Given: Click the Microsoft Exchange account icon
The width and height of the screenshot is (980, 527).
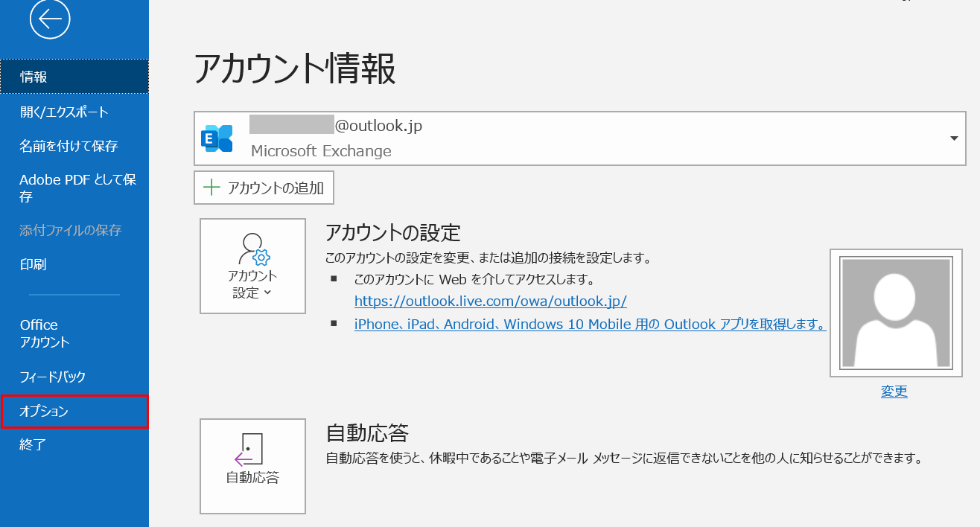Looking at the screenshot, I should click(217, 138).
